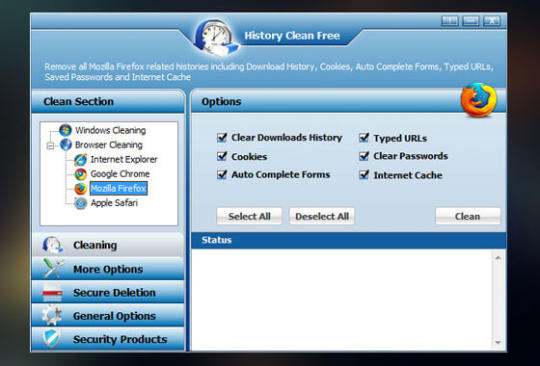Open the Secure Deletion sidebar tab
Viewport: 540px width, 366px height.
pyautogui.click(x=108, y=292)
